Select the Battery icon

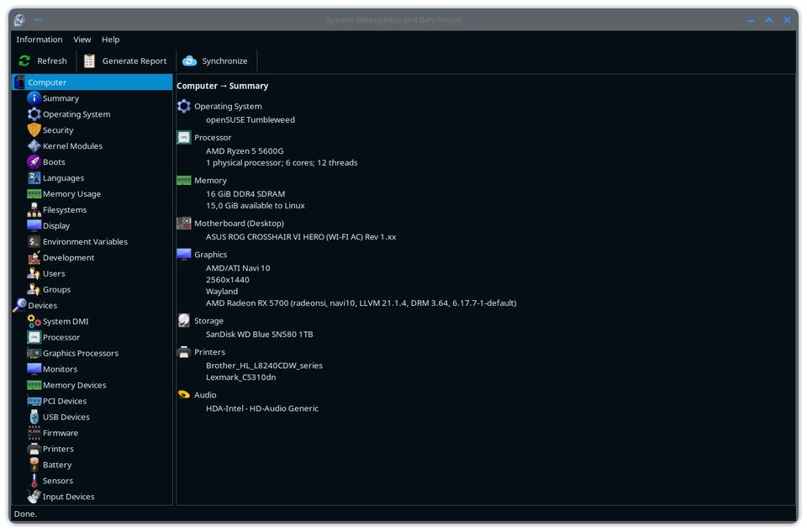[34, 465]
